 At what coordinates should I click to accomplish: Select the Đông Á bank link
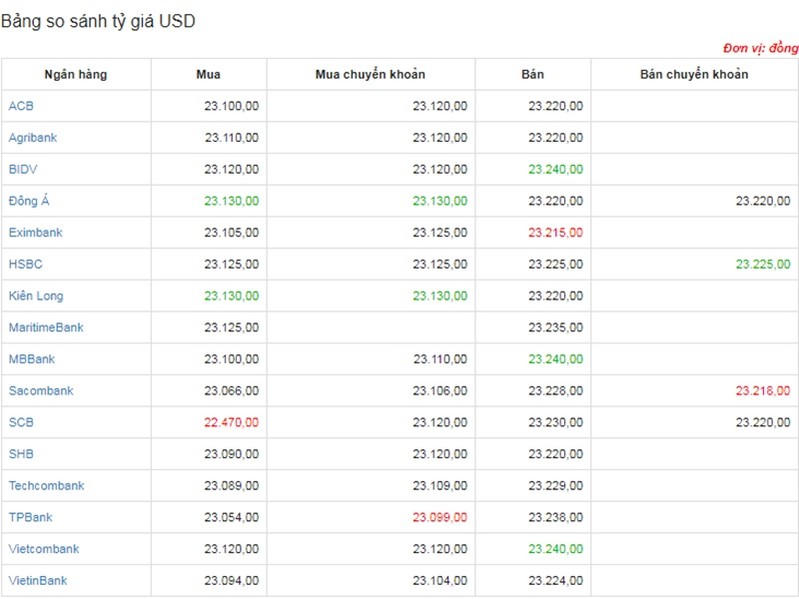click(x=29, y=201)
